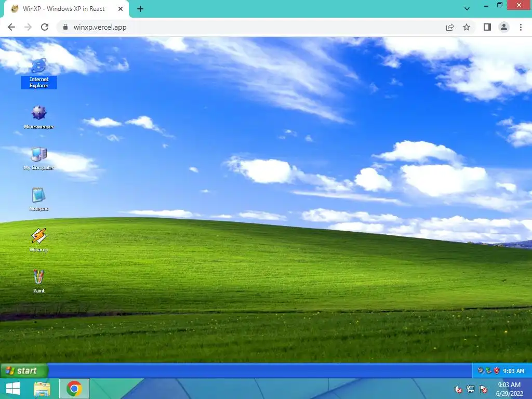Viewport: 532px width, 399px height.
Task: Open the browser side panel
Action: (487, 27)
